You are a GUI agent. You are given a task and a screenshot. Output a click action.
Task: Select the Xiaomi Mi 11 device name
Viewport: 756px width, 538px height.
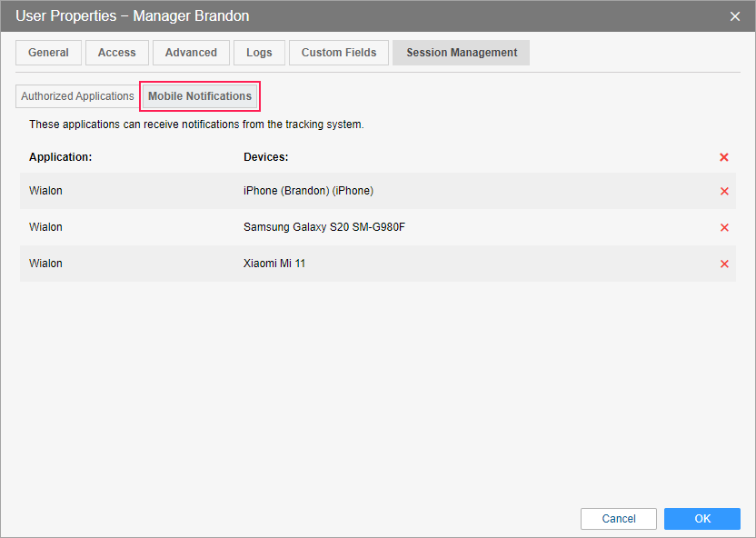tap(274, 264)
